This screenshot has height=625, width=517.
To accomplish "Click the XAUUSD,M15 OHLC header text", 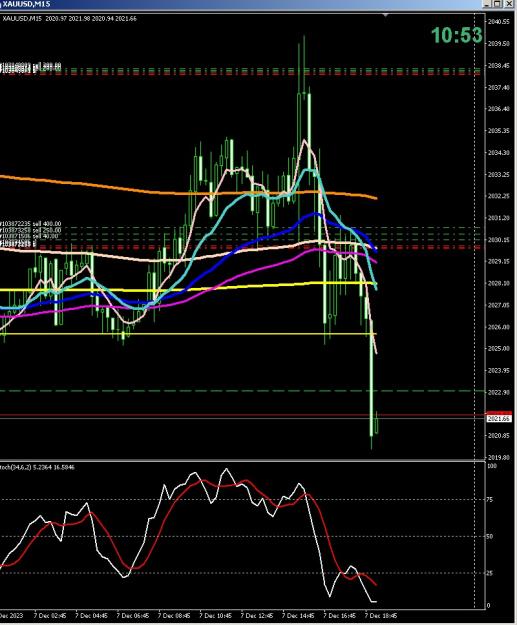I will pos(70,18).
